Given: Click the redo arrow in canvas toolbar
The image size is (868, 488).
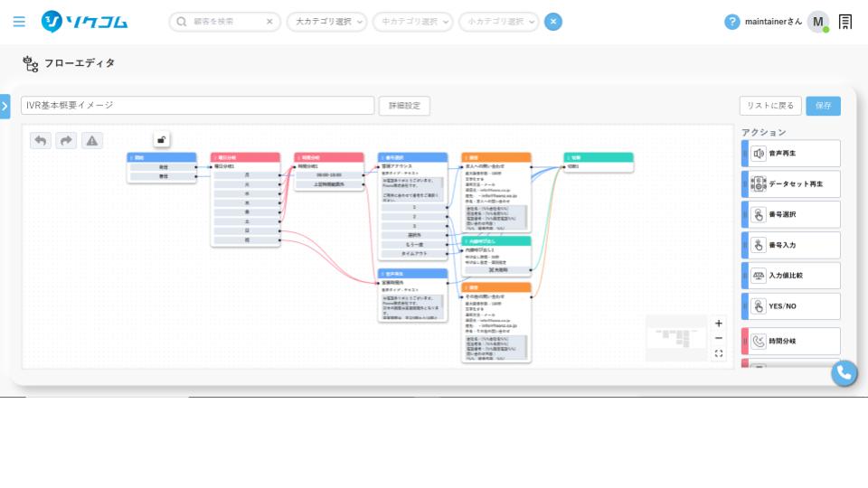Looking at the screenshot, I should [66, 140].
